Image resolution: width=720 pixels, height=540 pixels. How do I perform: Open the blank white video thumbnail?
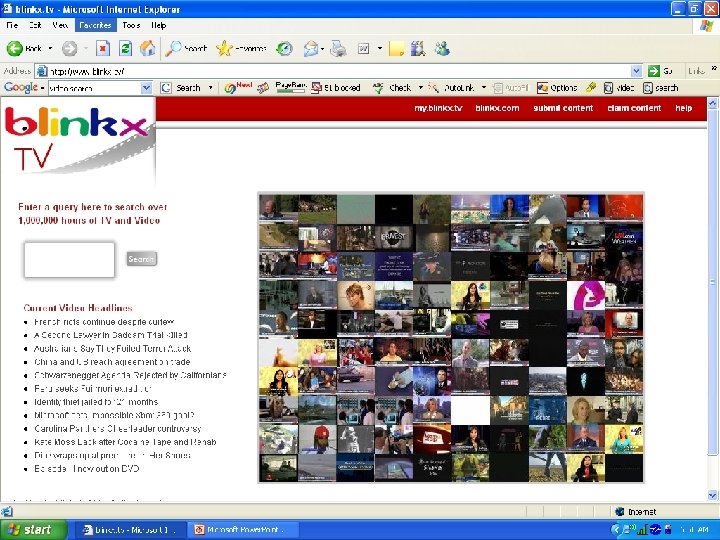coord(470,410)
